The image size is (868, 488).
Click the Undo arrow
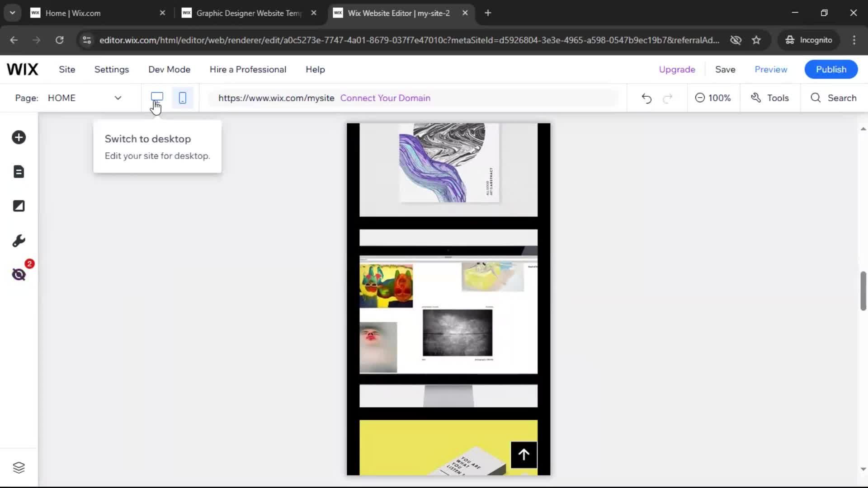click(646, 98)
